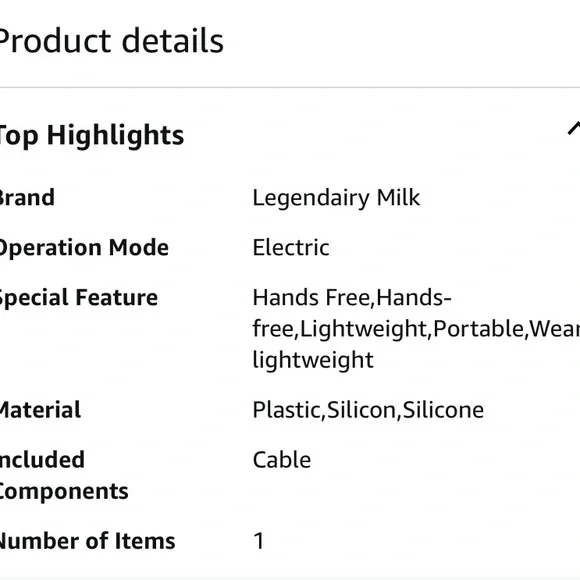Screen dimensions: 580x580
Task: Click the free,Lightweight,Portable feature line
Action: point(416,329)
